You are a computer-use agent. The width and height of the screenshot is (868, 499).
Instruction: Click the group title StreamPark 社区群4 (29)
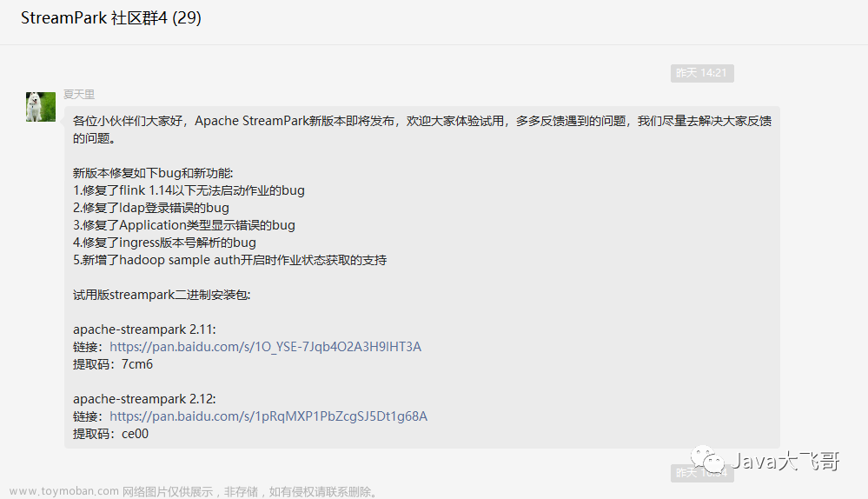tap(111, 17)
